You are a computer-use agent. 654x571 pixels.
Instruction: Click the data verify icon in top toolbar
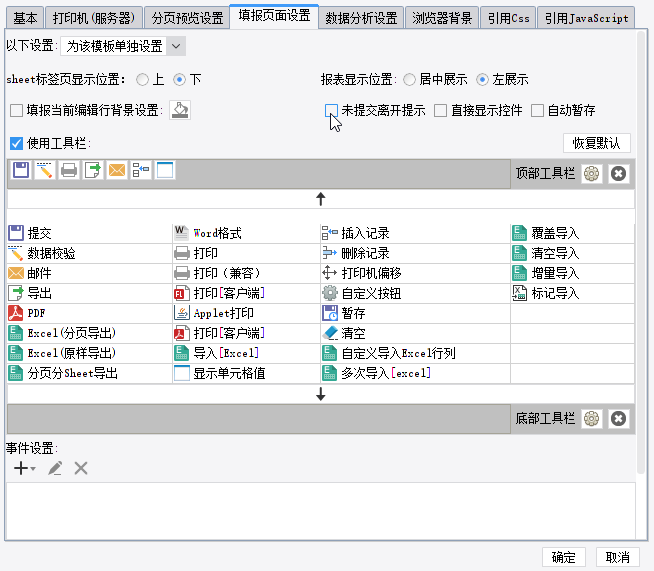click(x=45, y=171)
